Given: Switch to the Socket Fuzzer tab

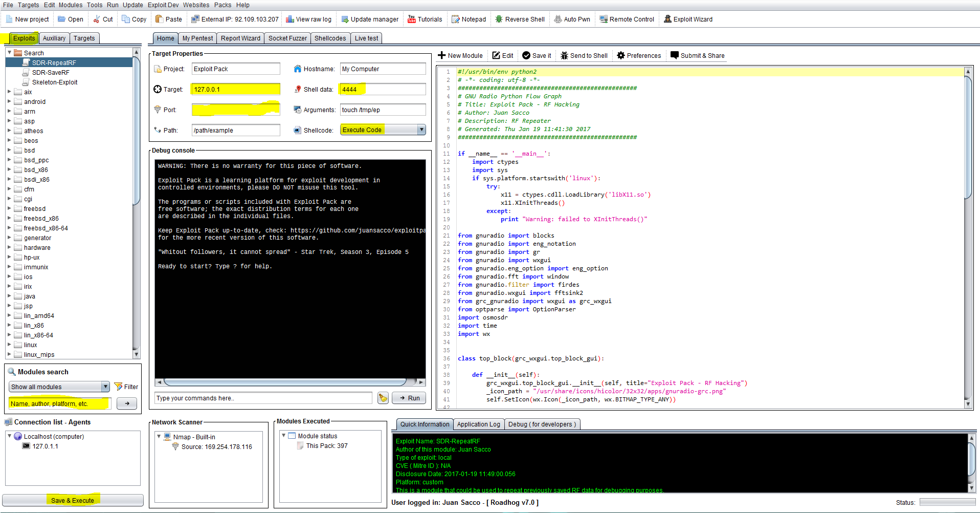Looking at the screenshot, I should [287, 38].
